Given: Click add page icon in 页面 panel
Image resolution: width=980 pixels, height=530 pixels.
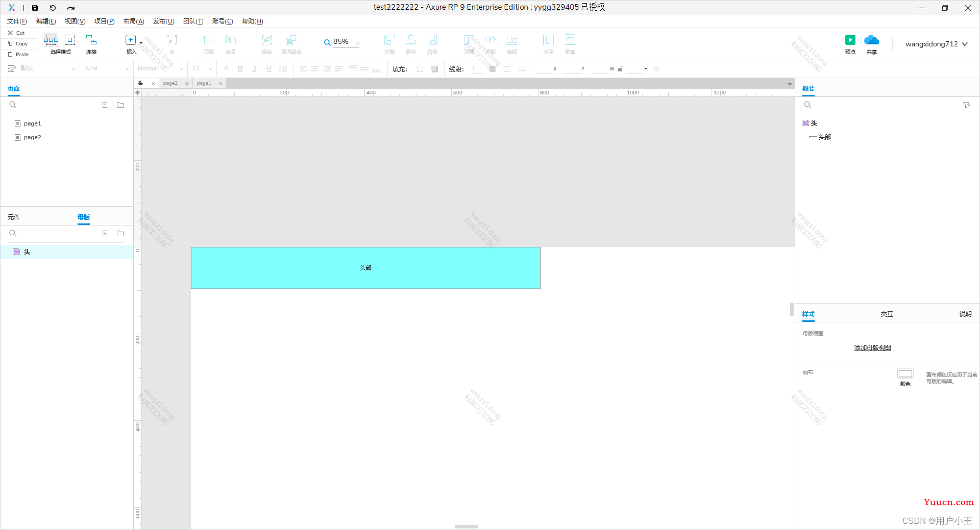Looking at the screenshot, I should point(105,105).
